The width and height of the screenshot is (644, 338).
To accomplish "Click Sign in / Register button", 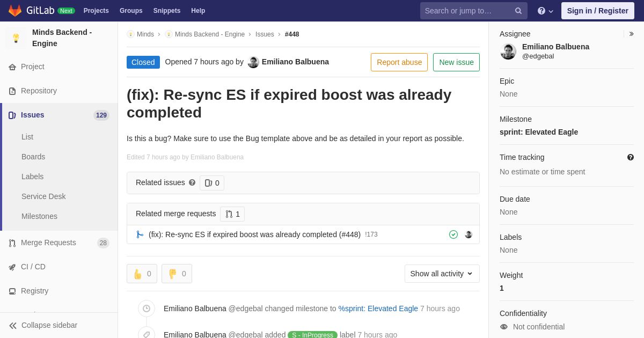I will coord(598,11).
